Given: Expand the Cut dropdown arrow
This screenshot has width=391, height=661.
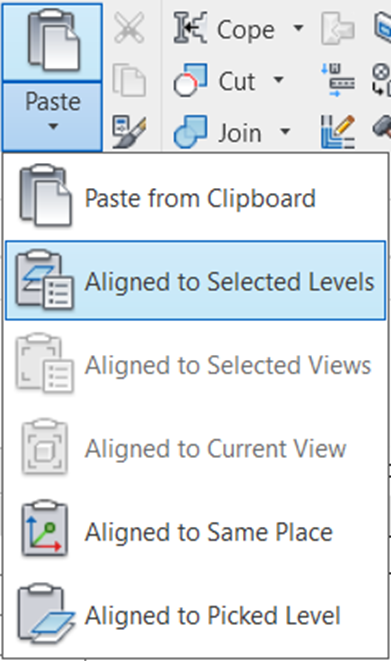Looking at the screenshot, I should tap(279, 80).
